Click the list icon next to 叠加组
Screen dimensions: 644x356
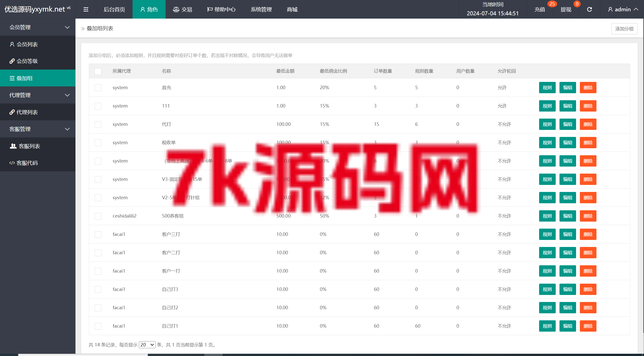pos(12,78)
